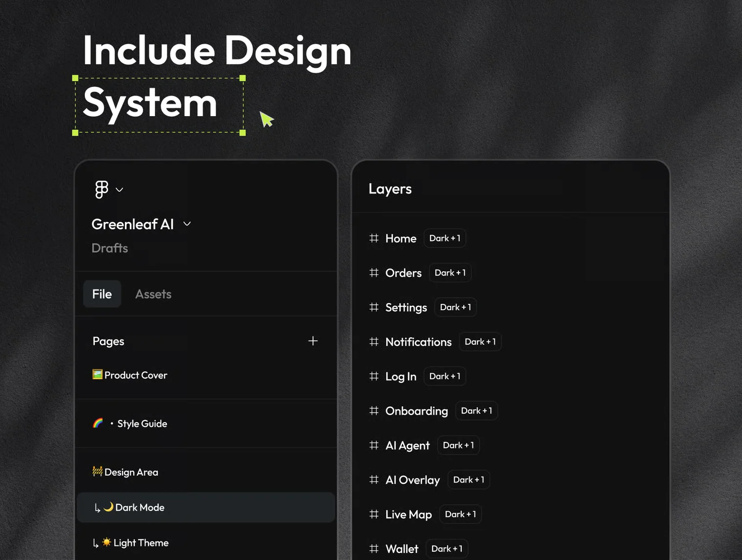
Task: Select the Onboarding layer name
Action: tap(416, 411)
